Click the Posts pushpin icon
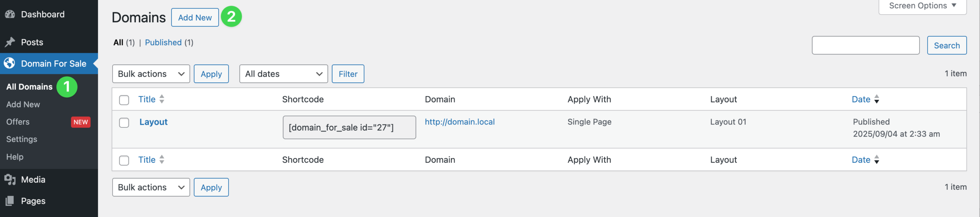Image resolution: width=980 pixels, height=217 pixels. pyautogui.click(x=10, y=42)
